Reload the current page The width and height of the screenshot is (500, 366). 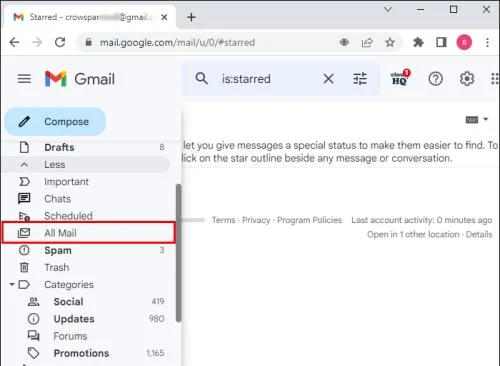[60, 42]
